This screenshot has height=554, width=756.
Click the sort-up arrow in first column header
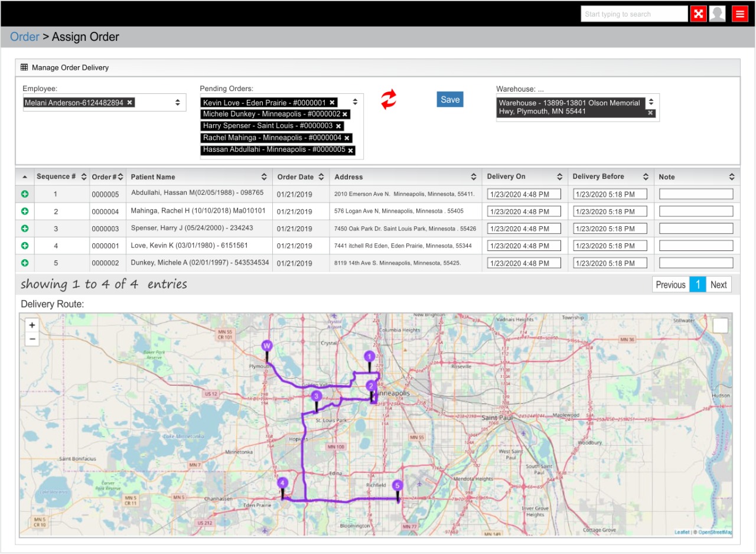click(x=25, y=177)
